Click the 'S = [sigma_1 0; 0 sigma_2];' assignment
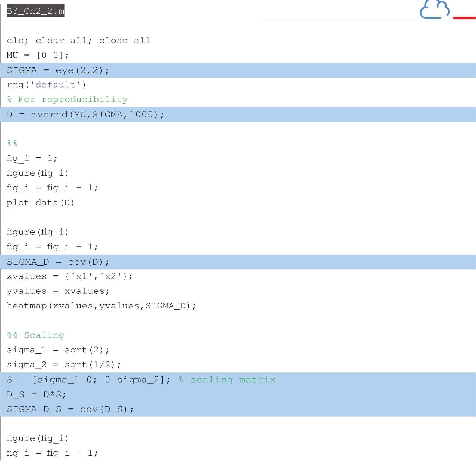Viewport: 476px width, 461px height. pyautogui.click(x=88, y=380)
